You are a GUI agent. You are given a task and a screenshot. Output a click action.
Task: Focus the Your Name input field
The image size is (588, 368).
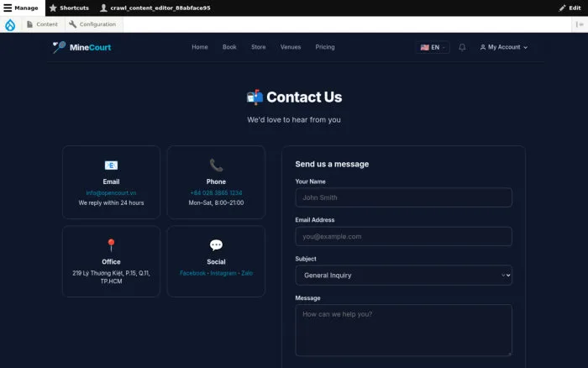click(403, 197)
